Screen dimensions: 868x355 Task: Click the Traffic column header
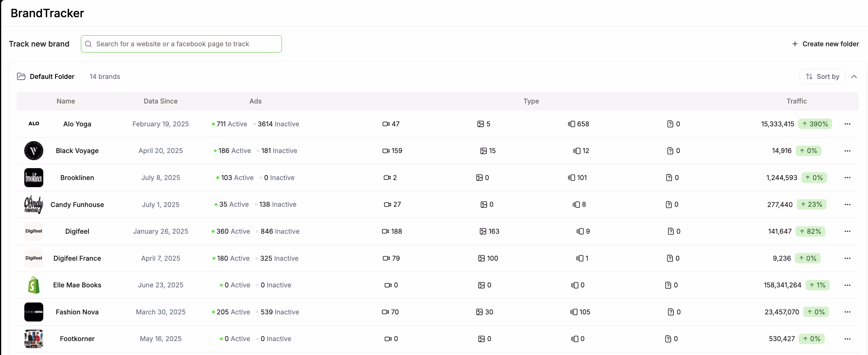click(796, 101)
